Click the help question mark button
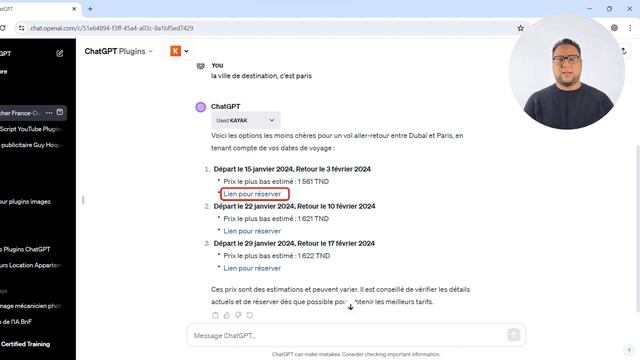This screenshot has width=640, height=360. tap(629, 350)
